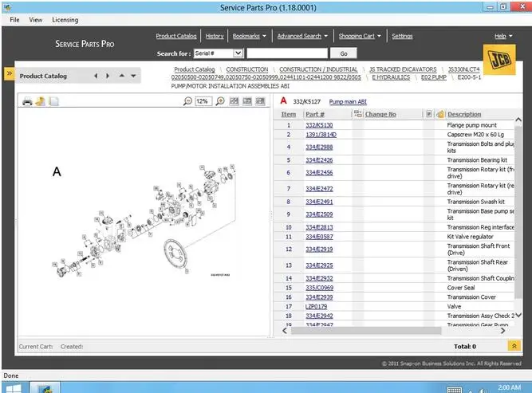Open part number 1391/3814D
Viewport: 532px width, 393px height.
pyautogui.click(x=321, y=135)
